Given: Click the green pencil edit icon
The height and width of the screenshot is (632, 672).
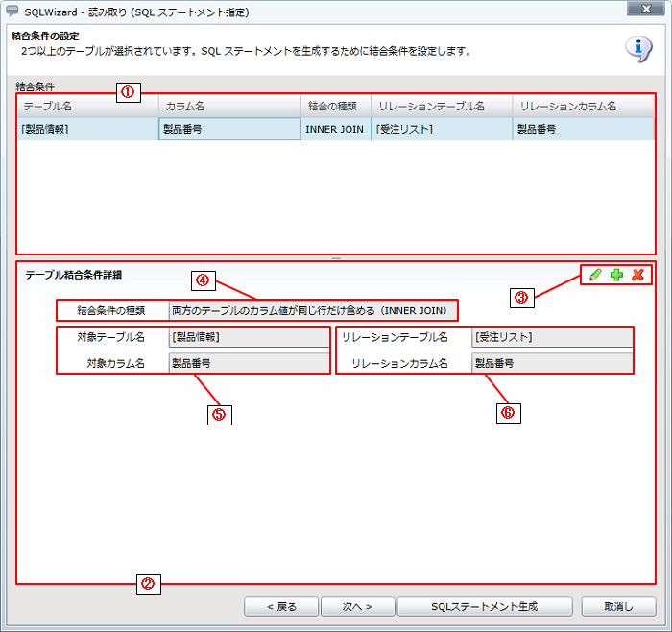Looking at the screenshot, I should pos(595,275).
